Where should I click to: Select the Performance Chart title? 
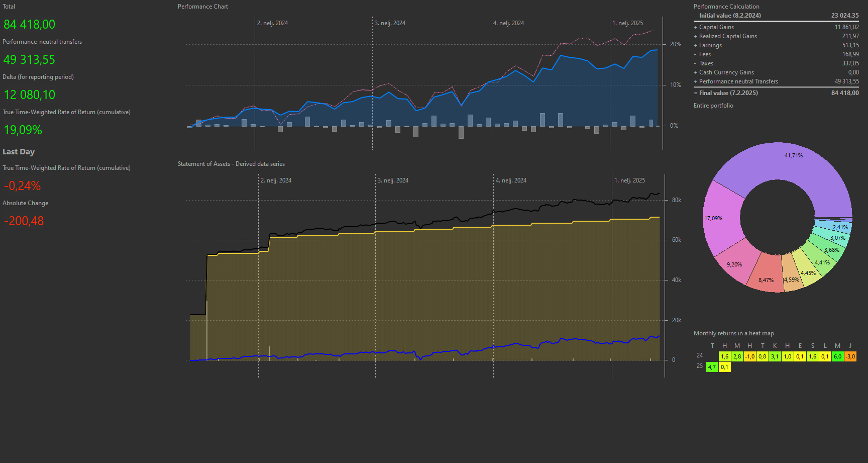coord(202,6)
